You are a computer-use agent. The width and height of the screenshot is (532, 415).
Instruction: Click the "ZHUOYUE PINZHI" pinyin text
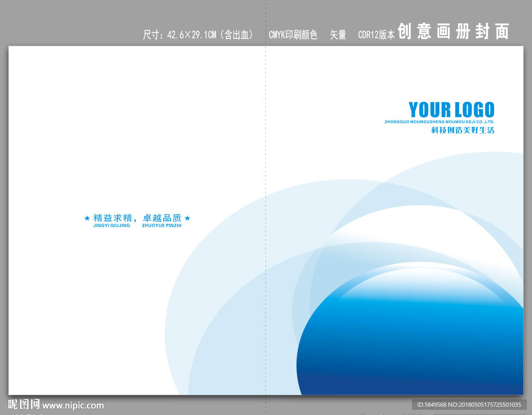162,225
